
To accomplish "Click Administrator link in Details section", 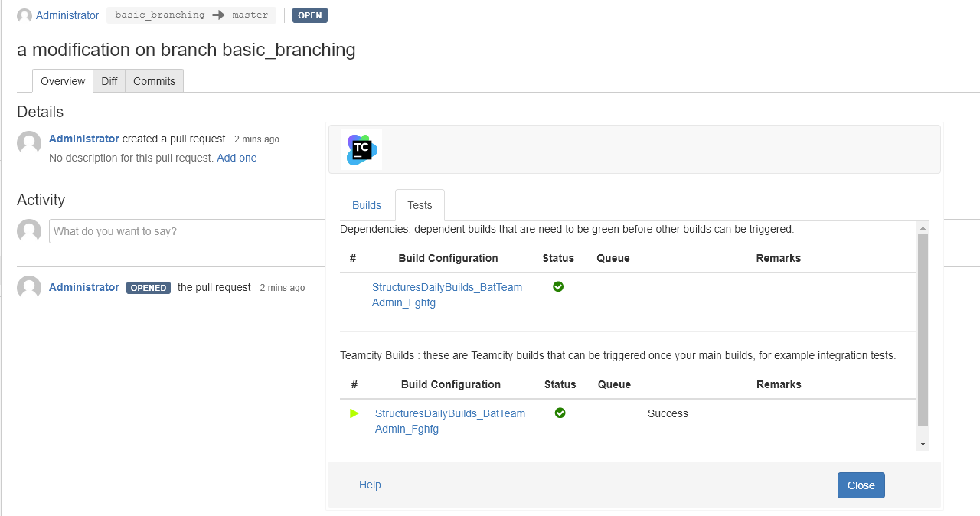I will click(84, 139).
